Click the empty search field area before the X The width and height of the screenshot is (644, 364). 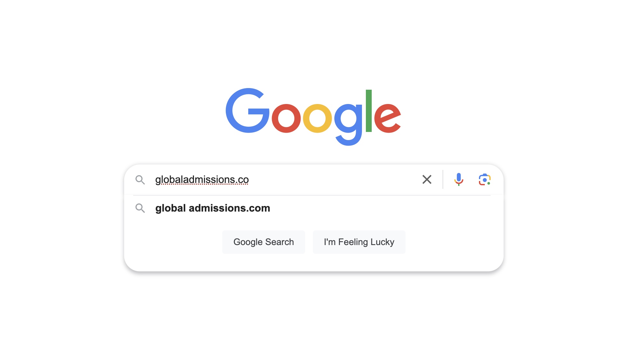coord(335,179)
